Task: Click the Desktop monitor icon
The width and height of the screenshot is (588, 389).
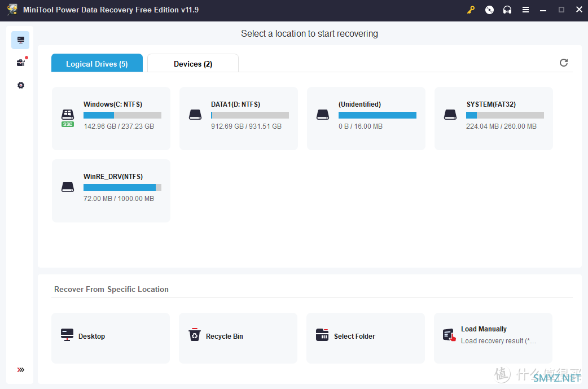Action: click(x=67, y=335)
